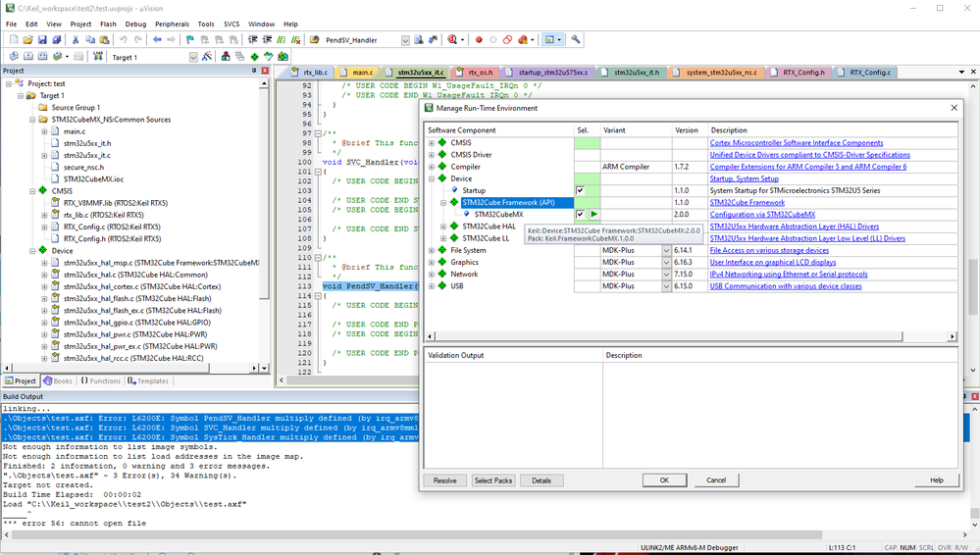Click the Open file toolbar icon
This screenshot has height=555, width=980.
pos(27,40)
